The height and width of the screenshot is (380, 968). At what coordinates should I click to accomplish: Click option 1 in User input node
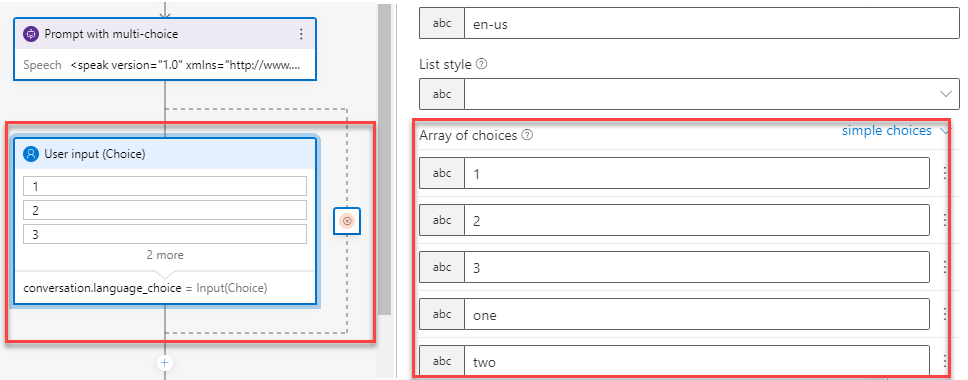[x=165, y=186]
